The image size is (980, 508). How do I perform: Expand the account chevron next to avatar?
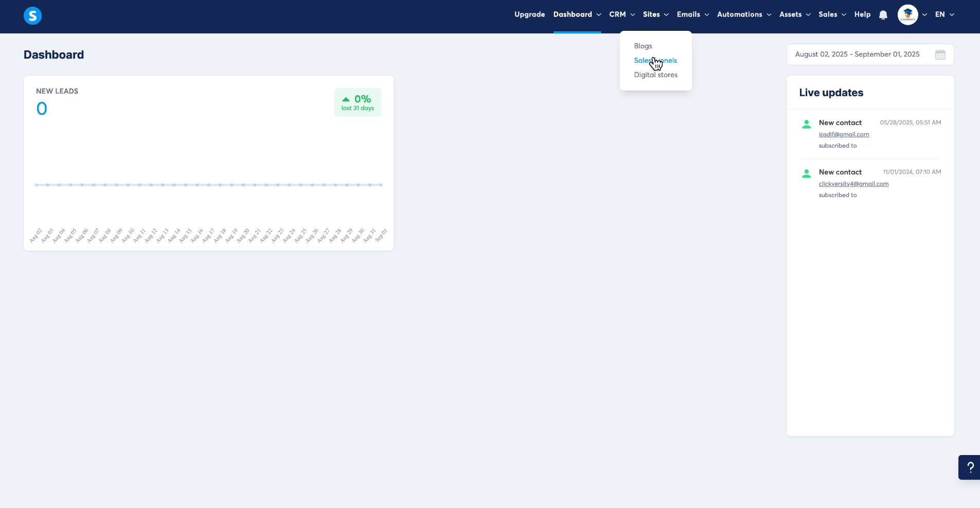(924, 15)
